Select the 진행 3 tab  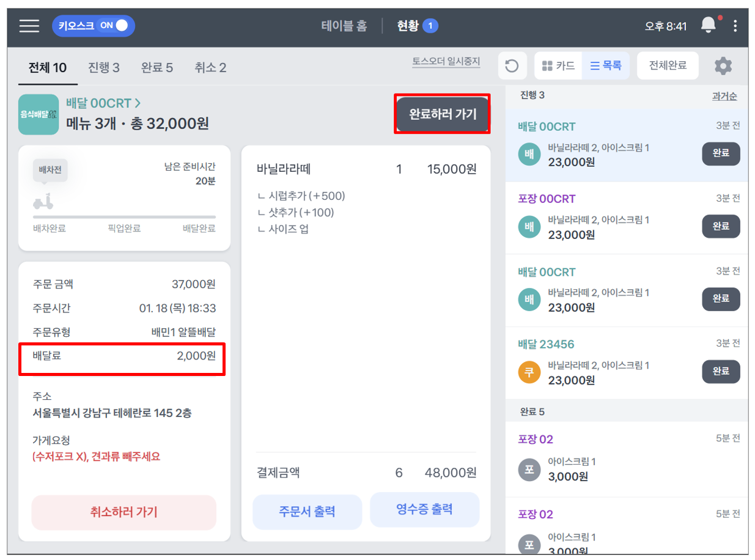click(104, 67)
